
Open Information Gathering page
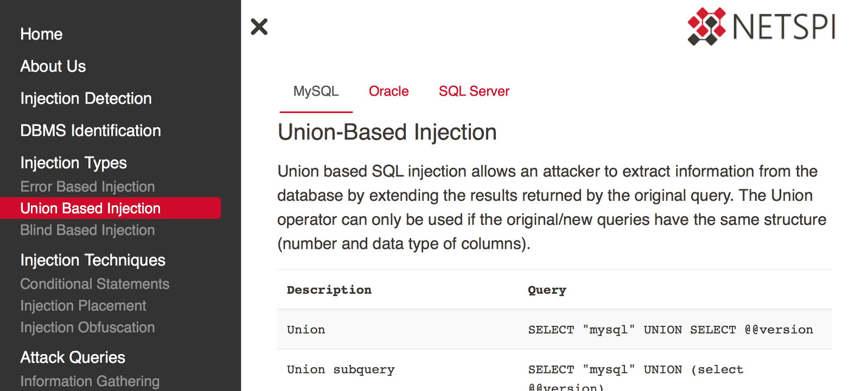click(x=90, y=381)
